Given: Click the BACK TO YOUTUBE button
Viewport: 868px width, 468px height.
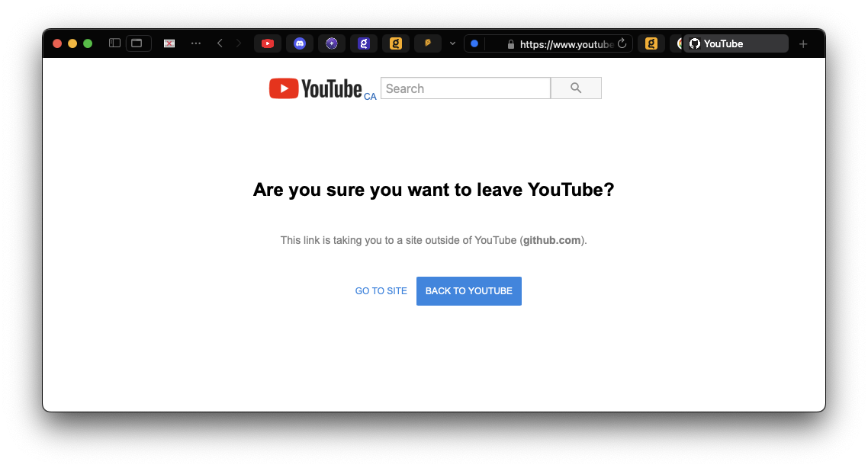Looking at the screenshot, I should 469,291.
